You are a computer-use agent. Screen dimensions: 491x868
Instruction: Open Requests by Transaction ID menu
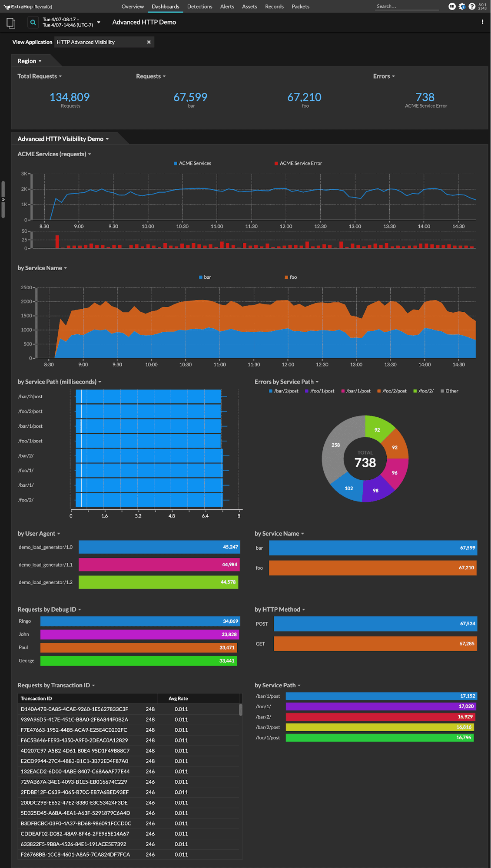tap(56, 686)
